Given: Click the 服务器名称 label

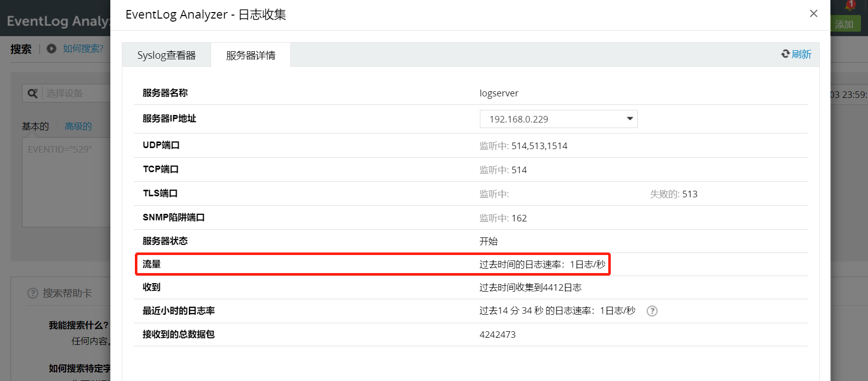Looking at the screenshot, I should tap(165, 93).
